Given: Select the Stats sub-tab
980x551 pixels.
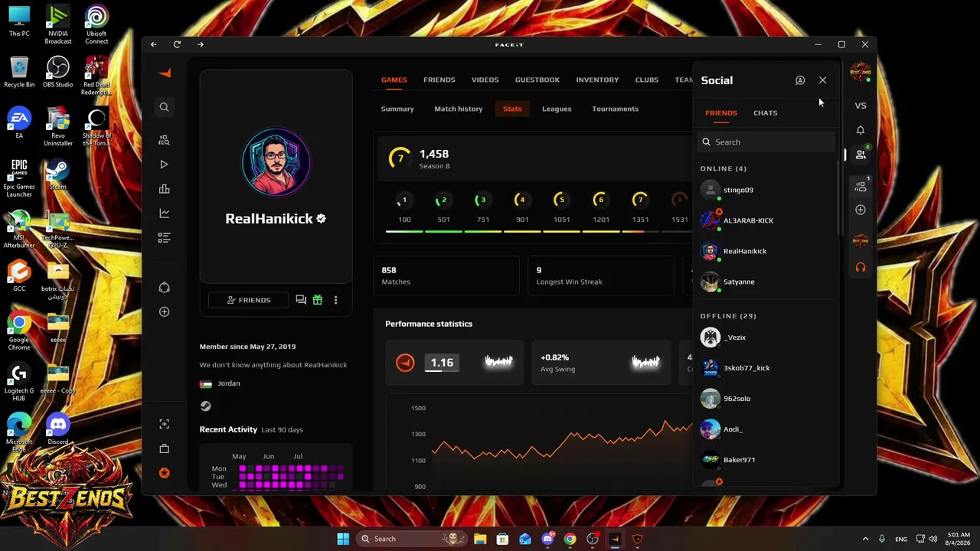Looking at the screenshot, I should pyautogui.click(x=512, y=109).
